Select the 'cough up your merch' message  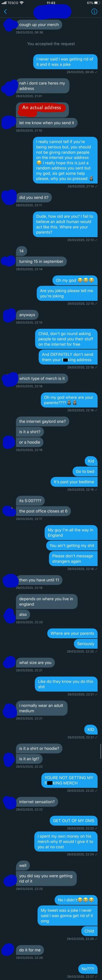[x=39, y=25]
